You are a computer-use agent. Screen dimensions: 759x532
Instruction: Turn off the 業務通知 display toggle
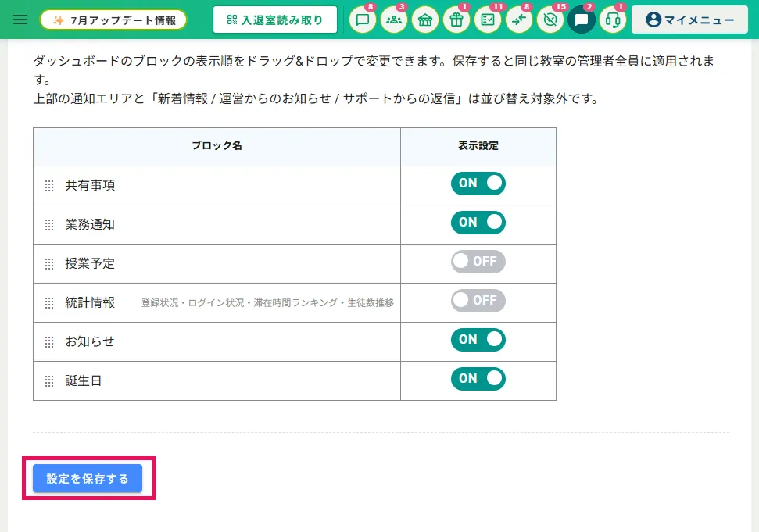point(478,223)
